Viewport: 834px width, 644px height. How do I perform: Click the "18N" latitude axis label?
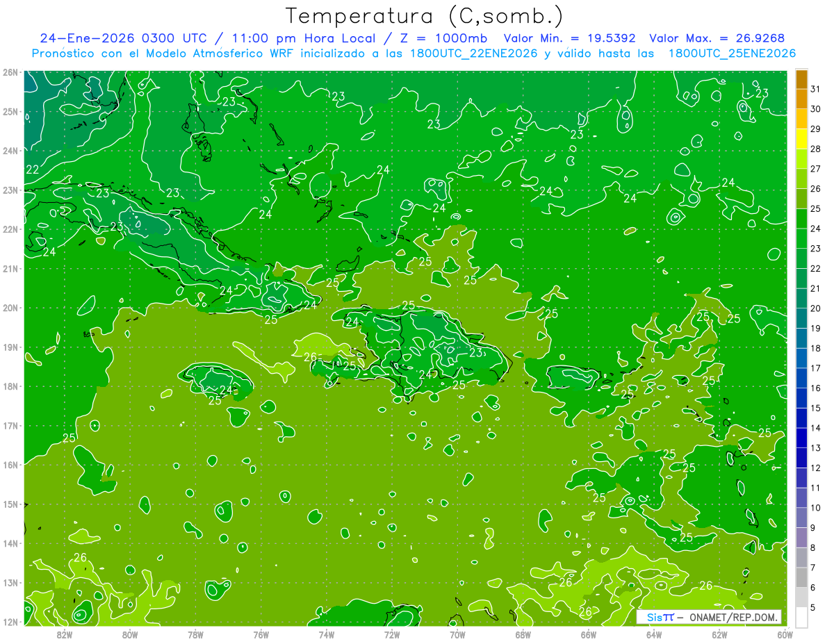click(10, 386)
